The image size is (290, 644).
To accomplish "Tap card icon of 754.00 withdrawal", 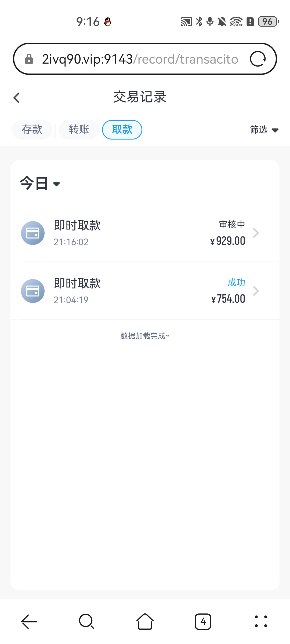I will coord(33,291).
